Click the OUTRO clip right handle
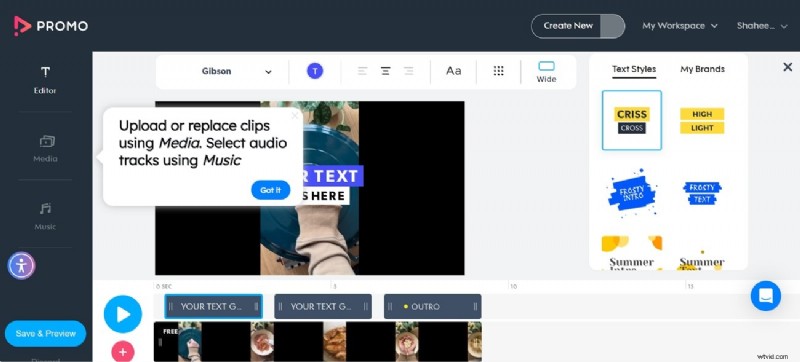The image size is (800, 362). (475, 306)
